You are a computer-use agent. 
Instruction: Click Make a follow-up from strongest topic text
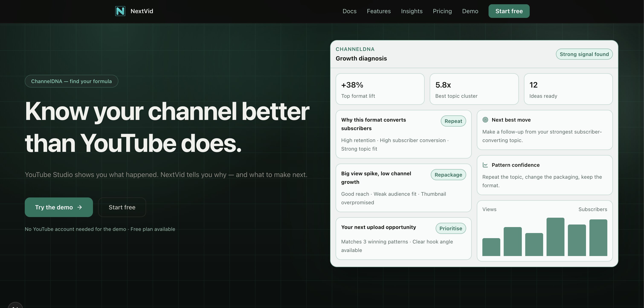tap(542, 136)
